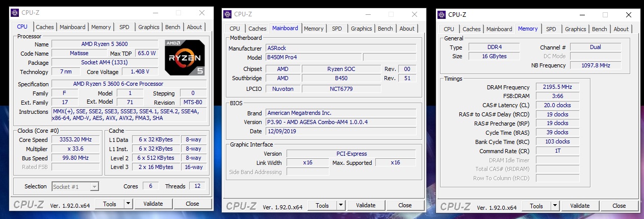Select the Graphics tab in the Mainboard window
The height and width of the screenshot is (219, 644).
pos(362,29)
